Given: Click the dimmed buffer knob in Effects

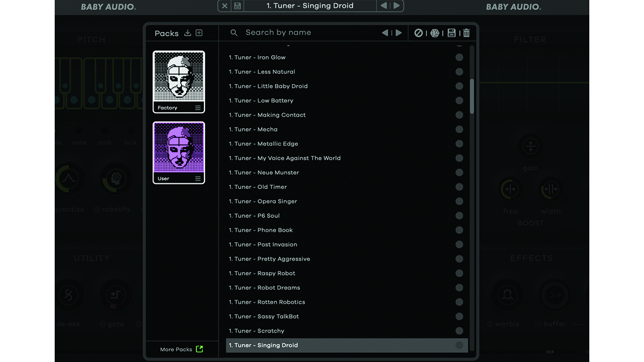Looking at the screenshot, I should pyautogui.click(x=554, y=295).
